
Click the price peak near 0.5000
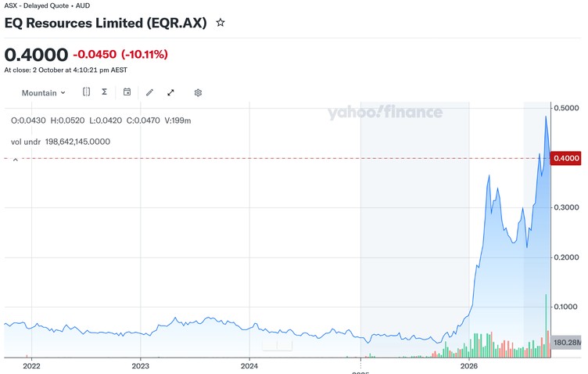pyautogui.click(x=546, y=117)
